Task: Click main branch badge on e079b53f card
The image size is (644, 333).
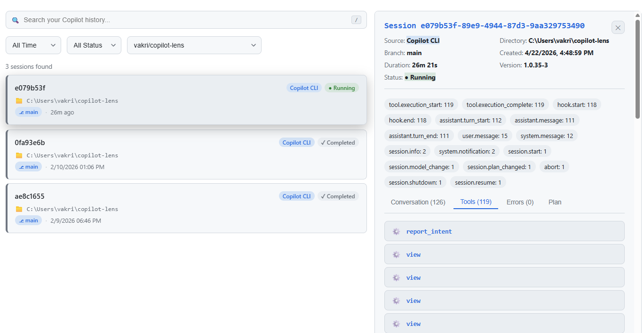Action: pyautogui.click(x=28, y=112)
